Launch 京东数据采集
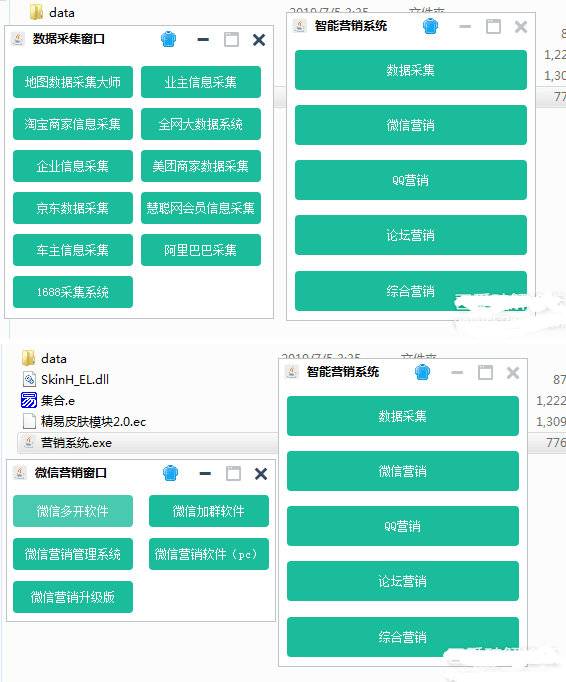The image size is (566, 682). (x=73, y=208)
